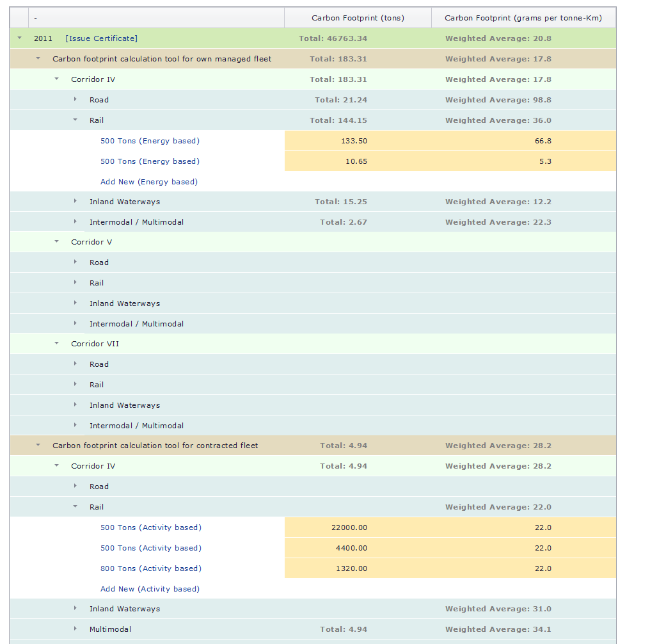This screenshot has height=644, width=650.
Task: Collapse the Corridor VII node
Action: [56, 344]
